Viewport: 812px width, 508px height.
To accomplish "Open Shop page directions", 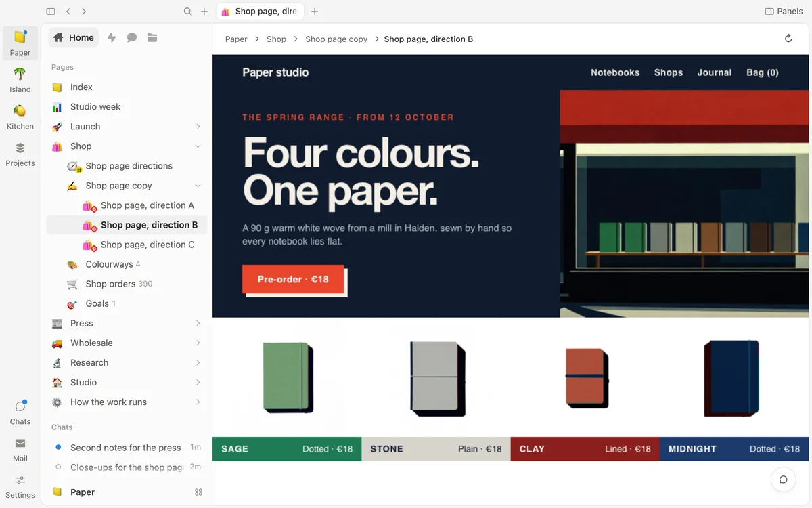I will 127,166.
